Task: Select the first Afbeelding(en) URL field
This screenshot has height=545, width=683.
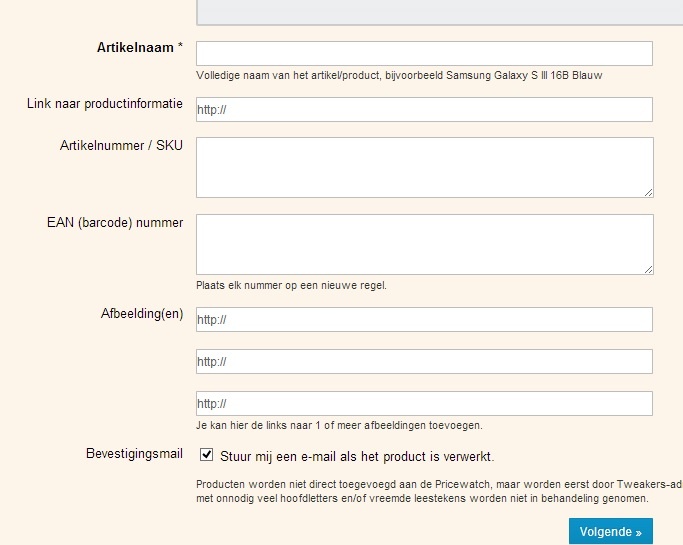Action: point(424,319)
